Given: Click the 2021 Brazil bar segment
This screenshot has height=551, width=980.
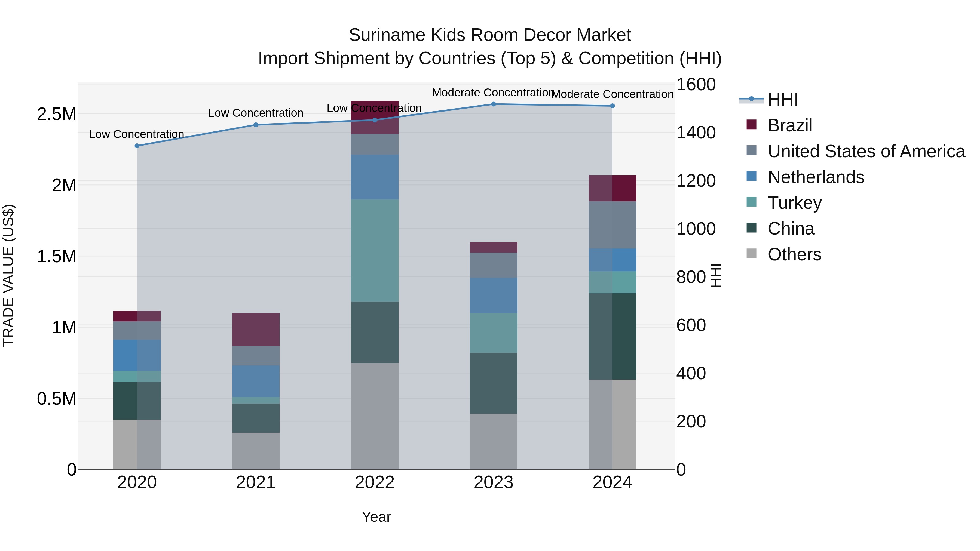Looking at the screenshot, I should [x=256, y=330].
